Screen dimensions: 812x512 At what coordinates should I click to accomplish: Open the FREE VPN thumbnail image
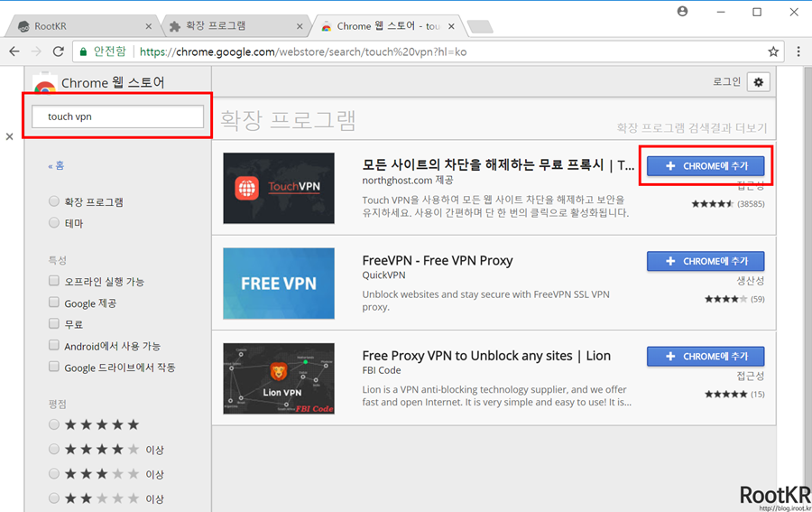pos(279,284)
